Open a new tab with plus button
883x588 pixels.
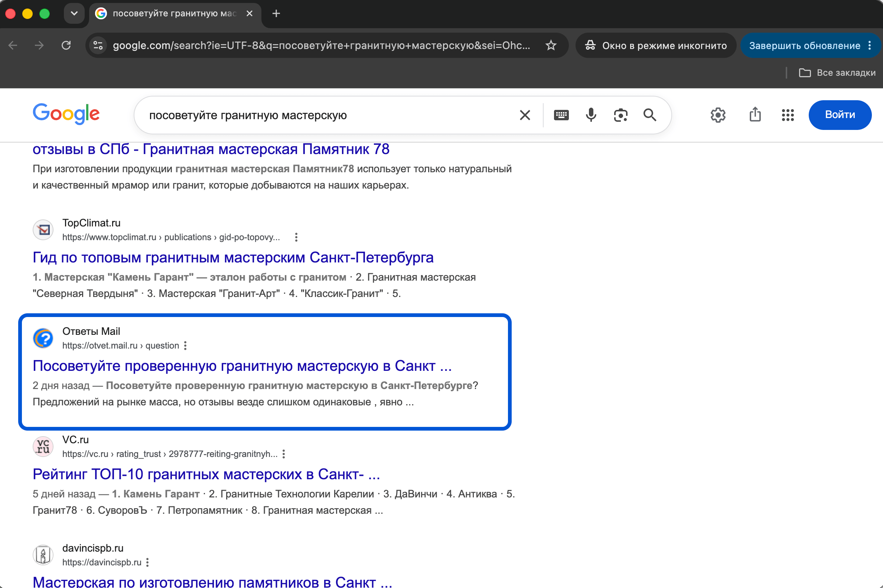[276, 13]
